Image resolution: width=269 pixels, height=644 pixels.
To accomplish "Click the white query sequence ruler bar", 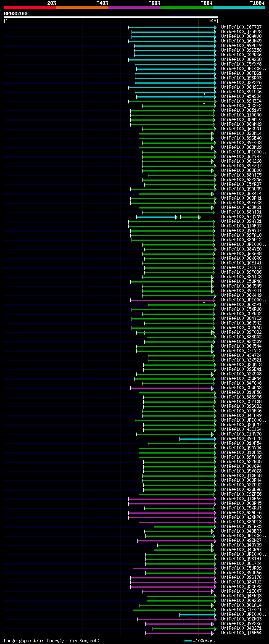I will tap(111, 17).
